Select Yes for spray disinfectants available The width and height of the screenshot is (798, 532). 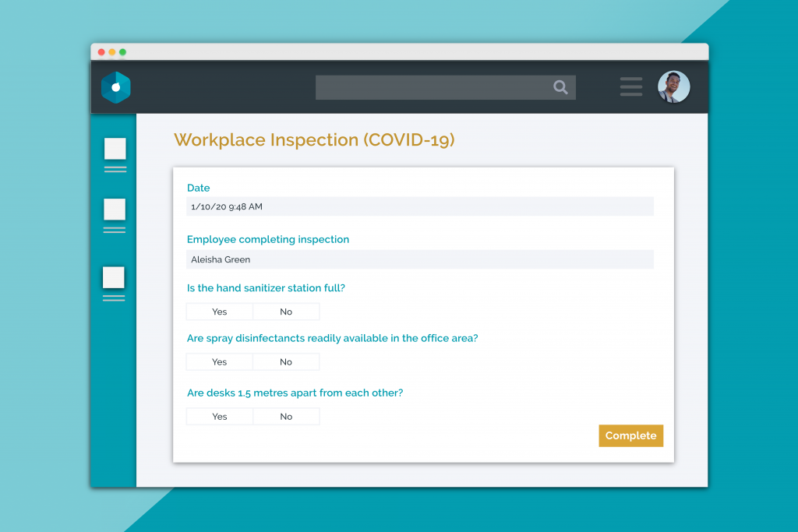point(220,362)
